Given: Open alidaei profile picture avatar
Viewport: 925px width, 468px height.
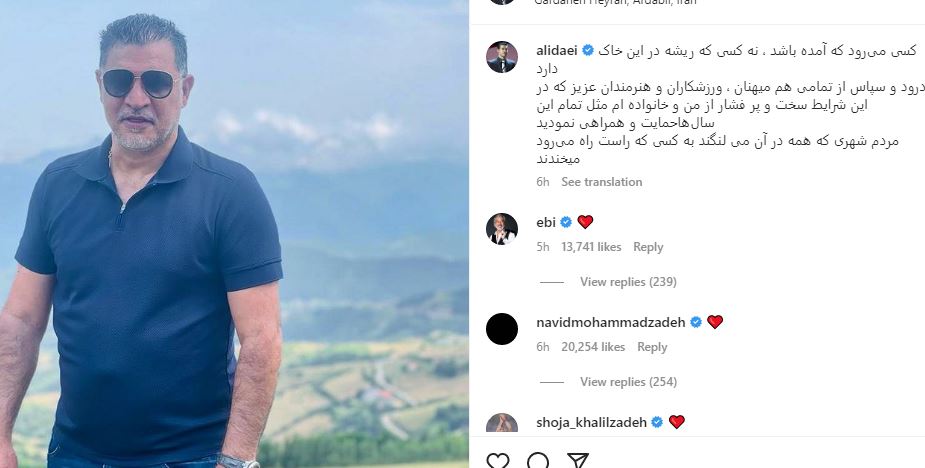Looking at the screenshot, I should coord(501,57).
